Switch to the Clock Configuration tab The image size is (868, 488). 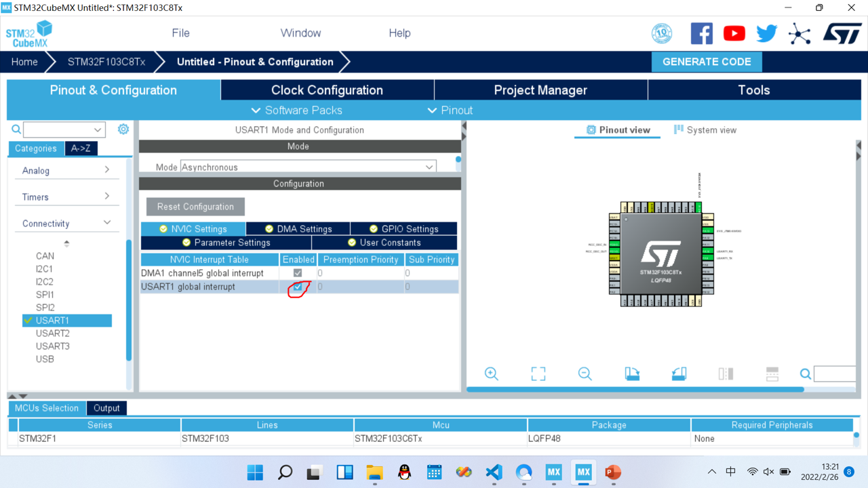pos(327,89)
